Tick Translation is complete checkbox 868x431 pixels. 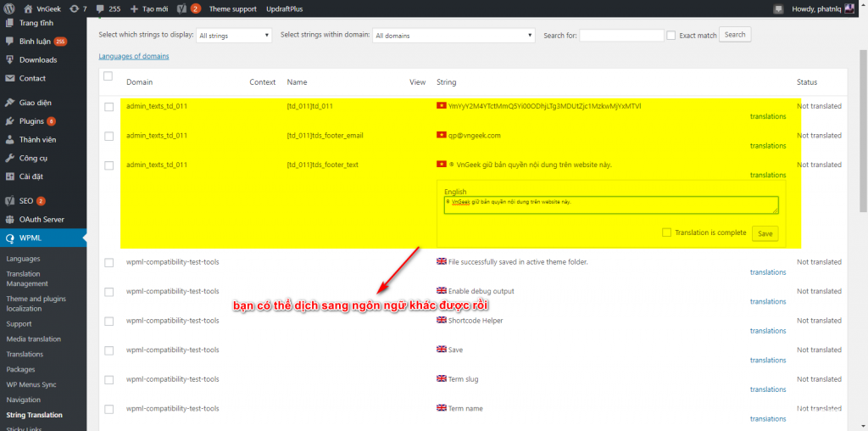click(x=666, y=232)
